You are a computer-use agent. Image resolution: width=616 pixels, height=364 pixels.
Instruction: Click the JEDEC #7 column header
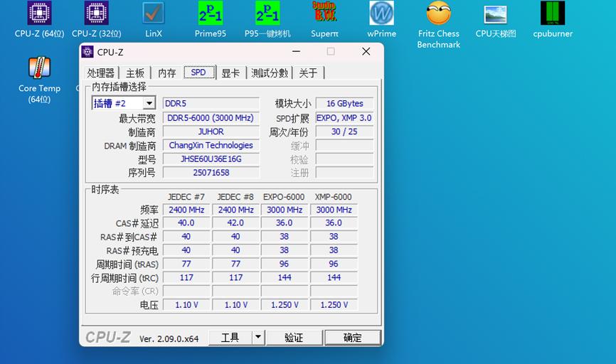coord(186,197)
